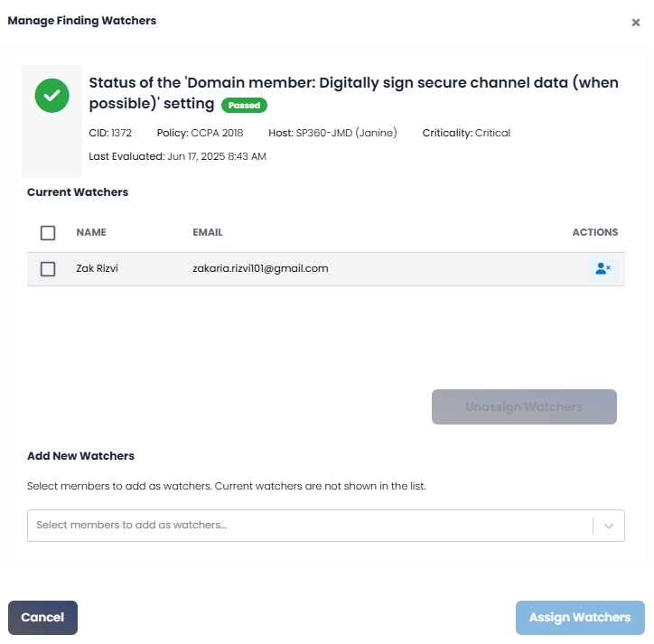The width and height of the screenshot is (654, 644).
Task: Select the Zak Rizvi watcher name
Action: click(x=97, y=268)
